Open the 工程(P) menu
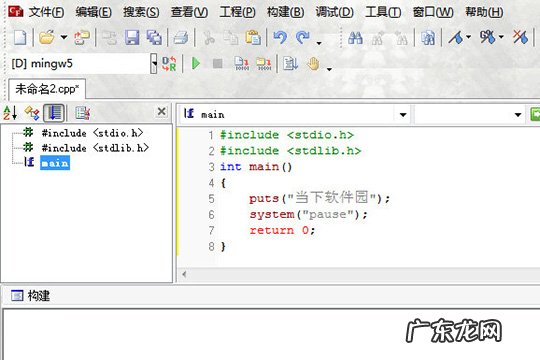The image size is (540, 360). point(238,12)
